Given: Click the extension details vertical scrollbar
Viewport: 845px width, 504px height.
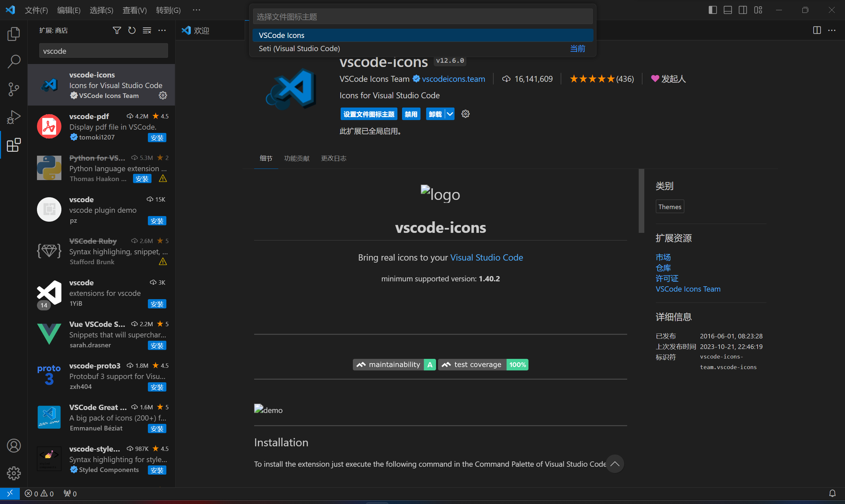Looking at the screenshot, I should tap(641, 201).
